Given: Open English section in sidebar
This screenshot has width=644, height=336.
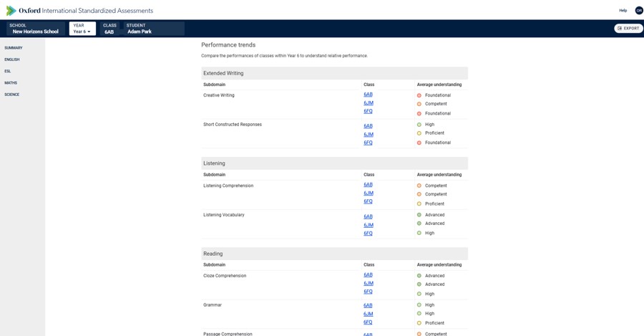Looking at the screenshot, I should coord(12,59).
